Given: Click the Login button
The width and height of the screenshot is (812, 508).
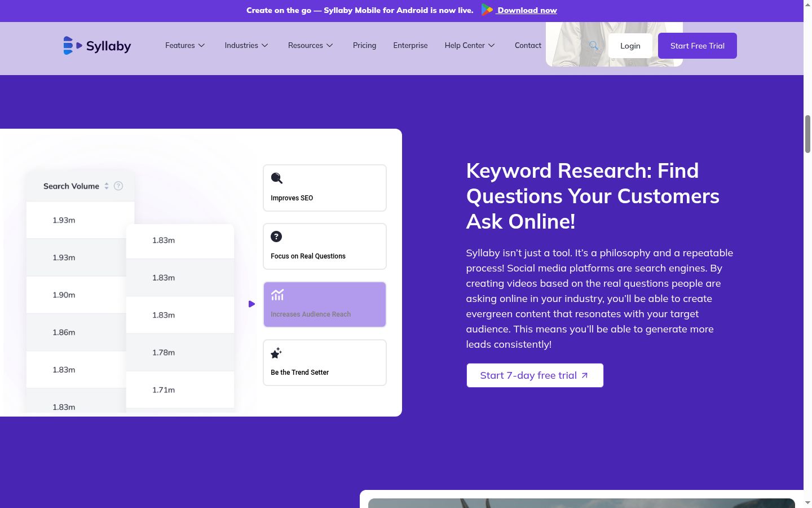Looking at the screenshot, I should click(x=630, y=46).
